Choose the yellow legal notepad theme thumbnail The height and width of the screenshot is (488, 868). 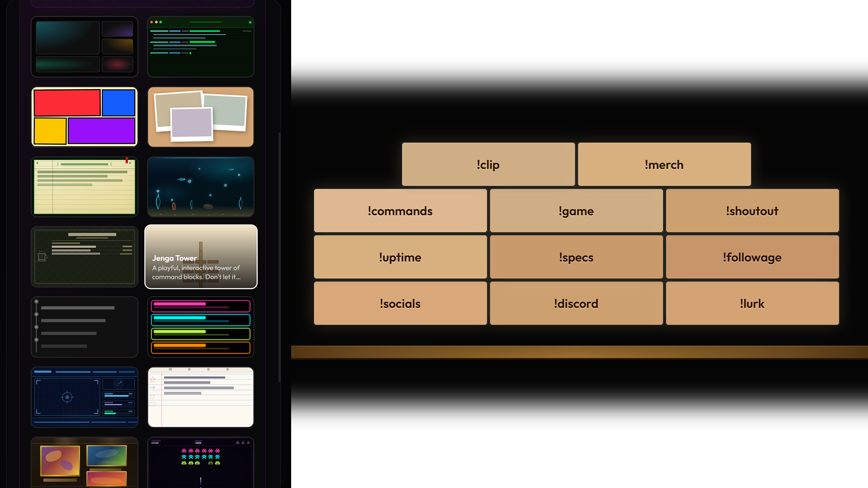(x=85, y=187)
